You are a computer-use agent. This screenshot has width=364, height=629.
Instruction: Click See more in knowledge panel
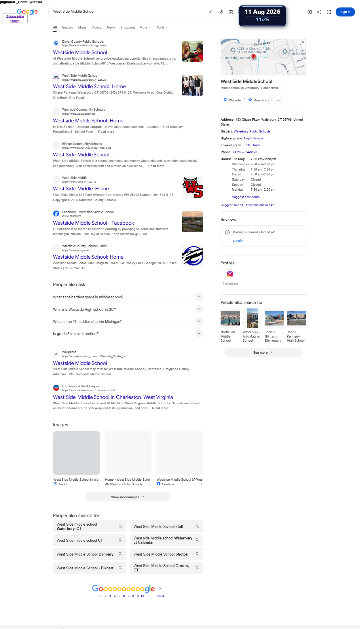263,352
